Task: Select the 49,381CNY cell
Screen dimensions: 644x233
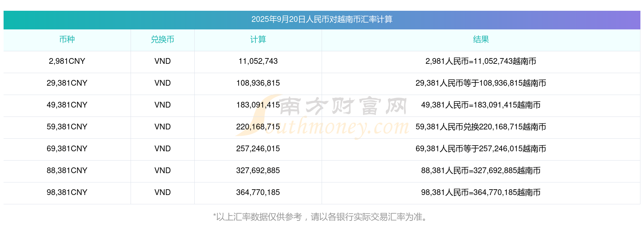Action: (67, 105)
